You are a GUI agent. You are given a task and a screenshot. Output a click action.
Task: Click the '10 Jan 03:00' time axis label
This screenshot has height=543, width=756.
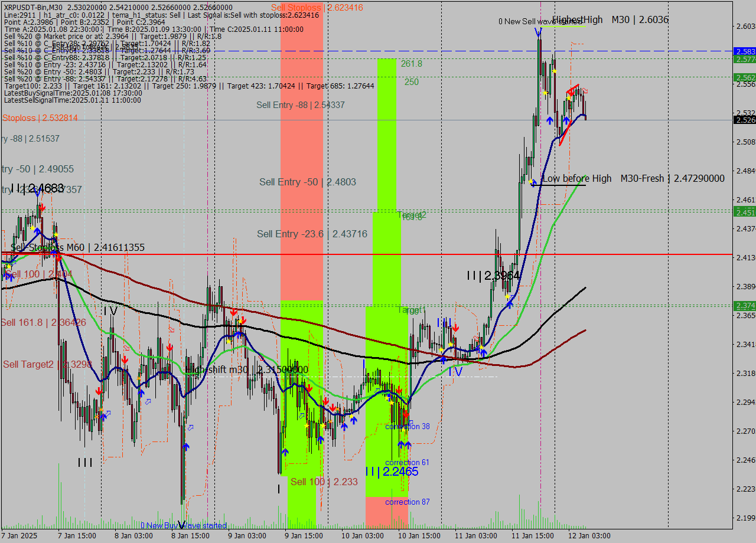363,536
